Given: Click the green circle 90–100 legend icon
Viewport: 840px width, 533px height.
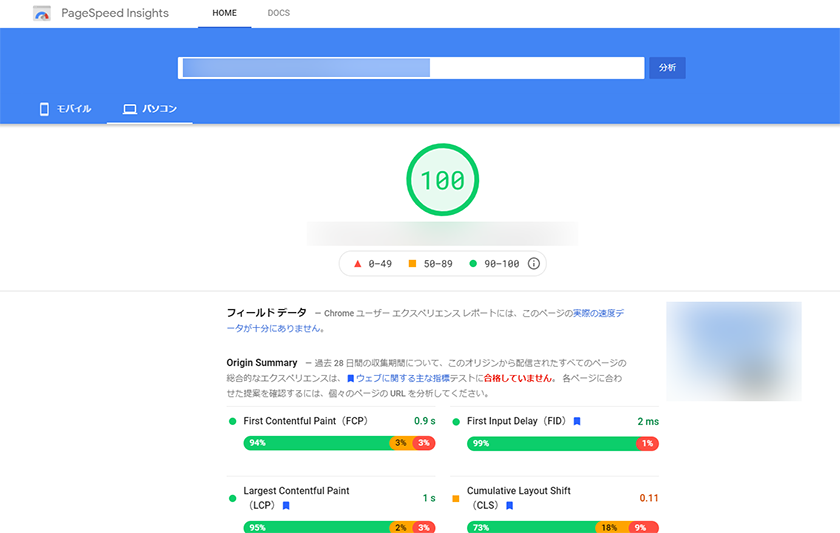Looking at the screenshot, I should 473,264.
